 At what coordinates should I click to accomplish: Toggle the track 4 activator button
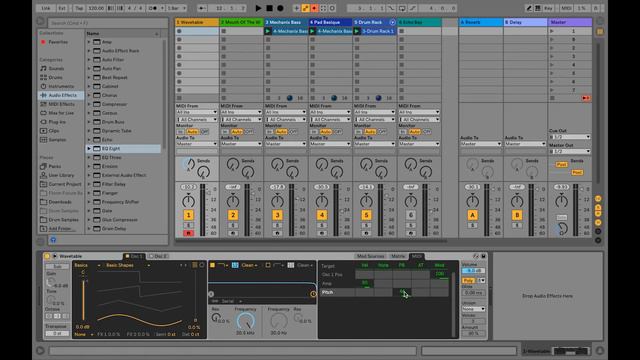(322, 215)
